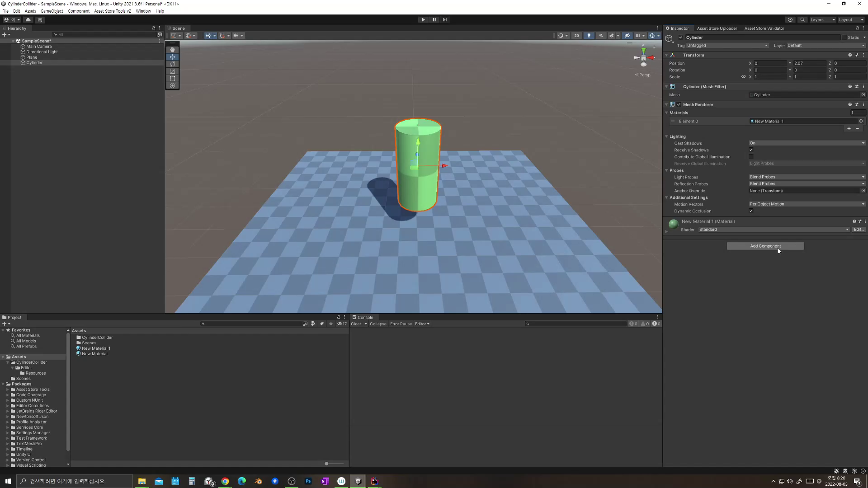
Task: Open Plastic SCM version control icon
Action: [x=40, y=20]
